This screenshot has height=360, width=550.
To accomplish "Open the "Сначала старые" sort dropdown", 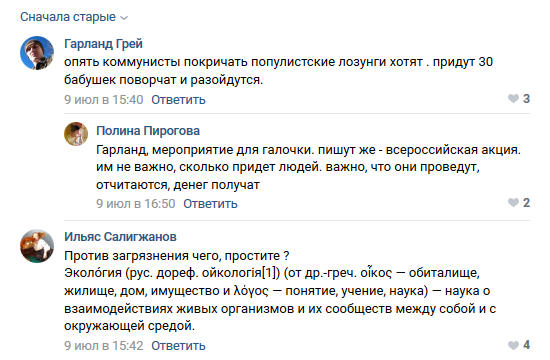I will pyautogui.click(x=74, y=17).
